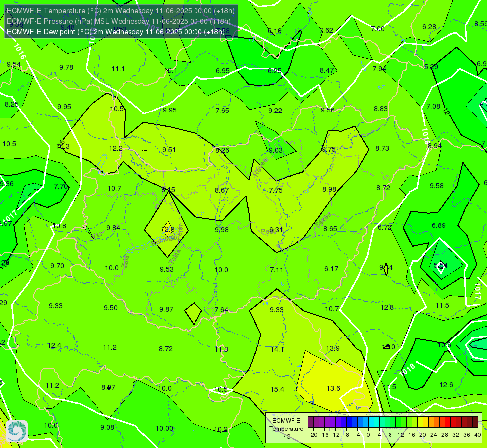
Task: Click the 9.98 temperature value
Action: (x=222, y=230)
